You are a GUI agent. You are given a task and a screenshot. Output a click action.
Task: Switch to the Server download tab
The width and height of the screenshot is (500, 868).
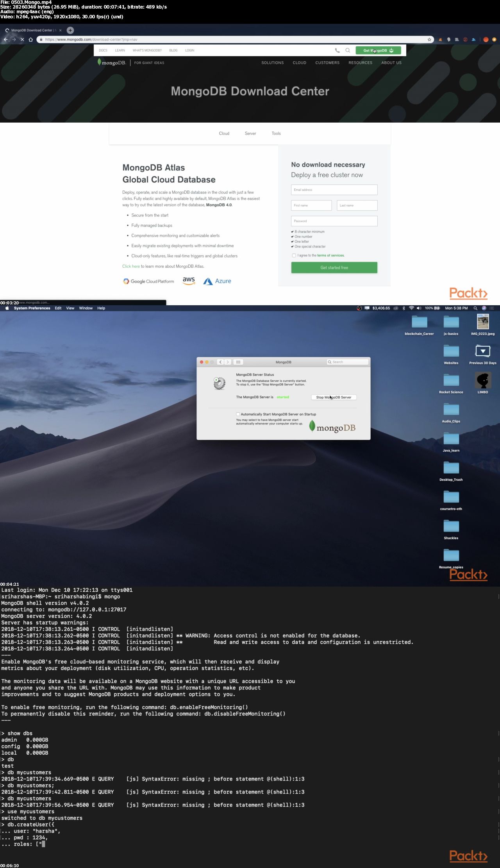pyautogui.click(x=250, y=134)
